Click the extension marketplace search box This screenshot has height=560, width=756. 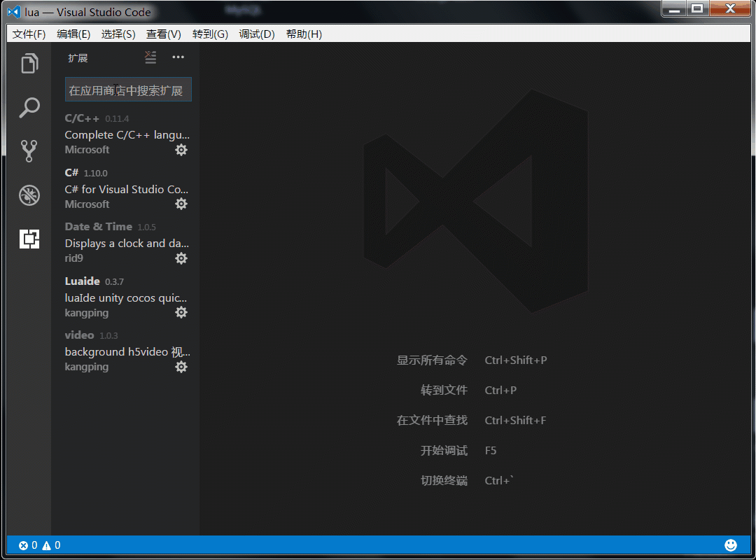(x=128, y=90)
